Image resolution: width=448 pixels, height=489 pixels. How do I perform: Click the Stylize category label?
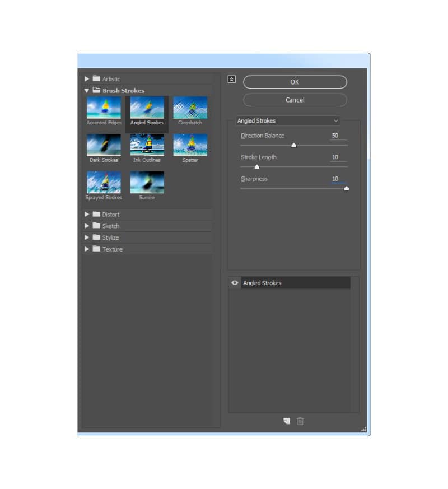[x=111, y=237]
